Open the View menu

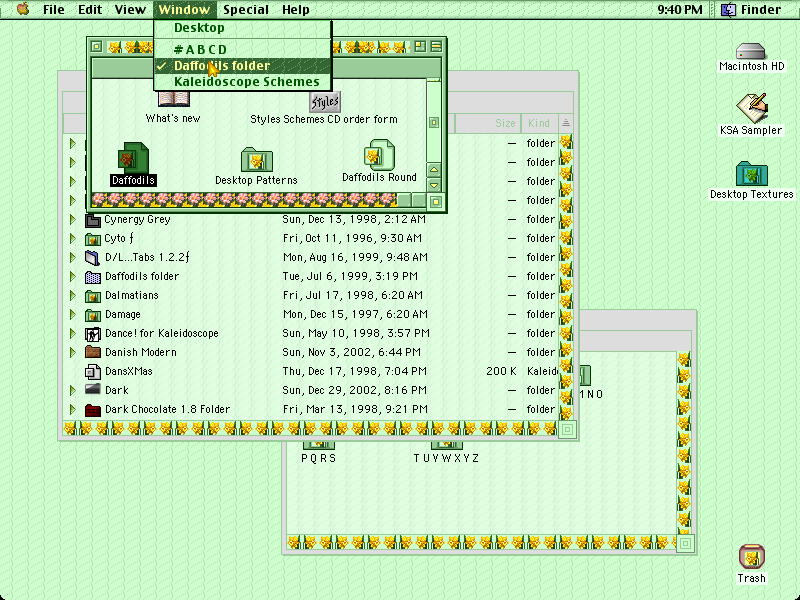(x=130, y=10)
